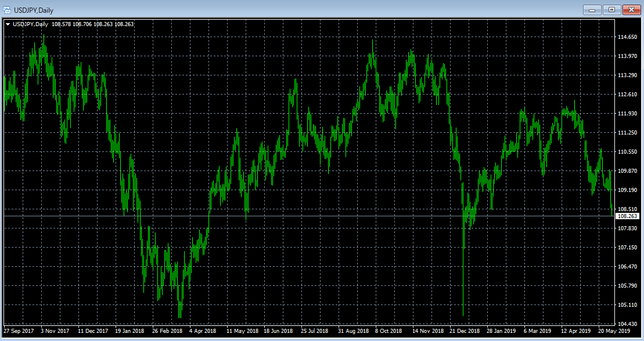Viewport: 644px width, 341px height.
Task: Select the high price value 108.706
Action: (x=82, y=24)
